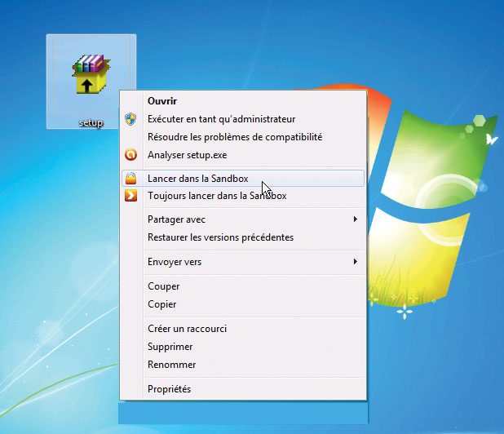The image size is (504, 434).
Task: Click the Envoyer vers menu entry text
Action: (174, 262)
